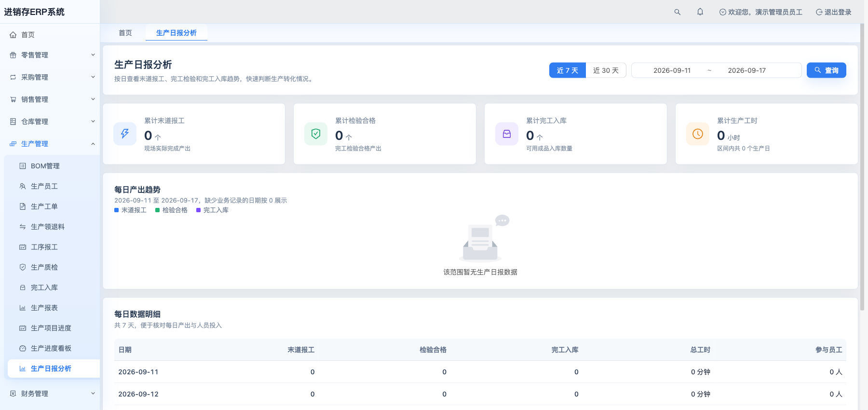The height and width of the screenshot is (410, 868).
Task: Click 欢迎您，演示管理员员工 user label
Action: click(x=761, y=12)
